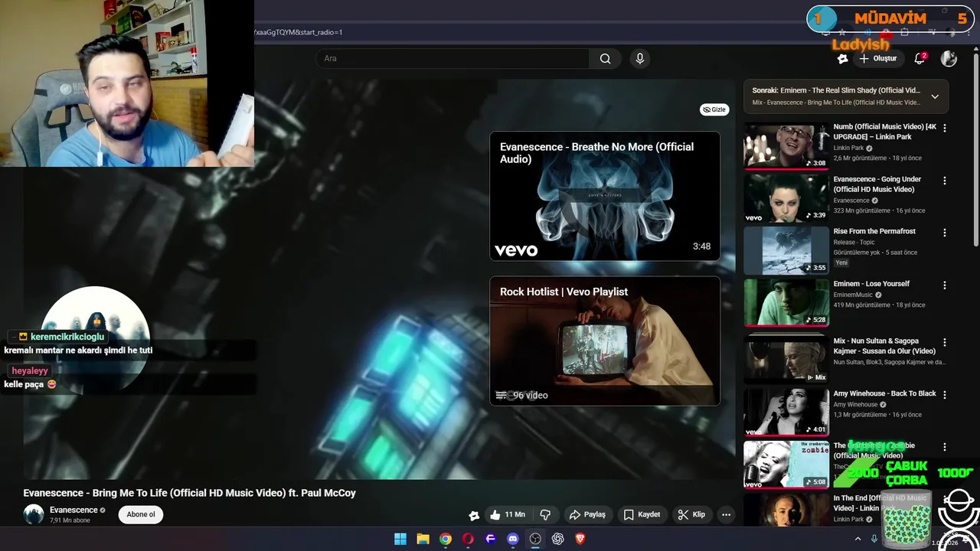Open Evanescence channel name link

[x=73, y=510]
